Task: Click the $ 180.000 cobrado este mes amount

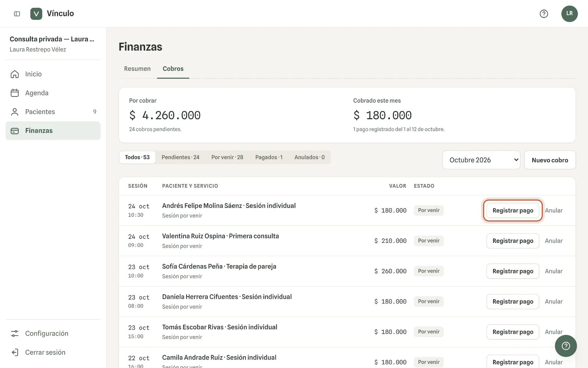Action: [x=382, y=115]
